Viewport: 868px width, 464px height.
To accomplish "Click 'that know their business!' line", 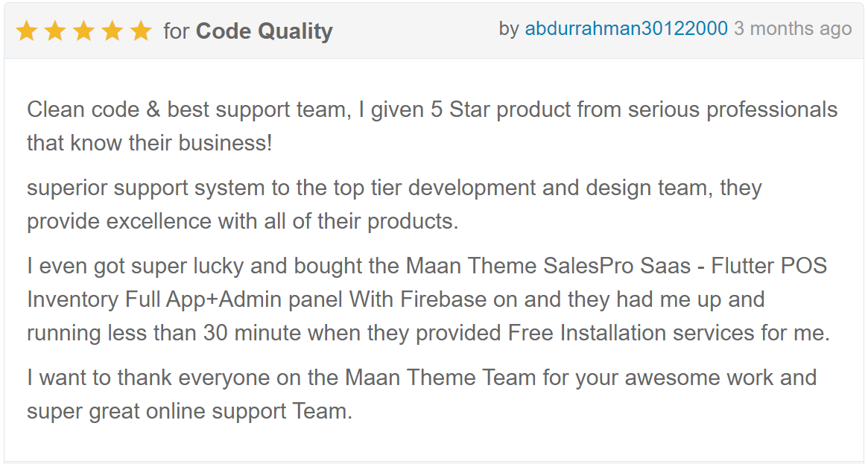I will 150,143.
